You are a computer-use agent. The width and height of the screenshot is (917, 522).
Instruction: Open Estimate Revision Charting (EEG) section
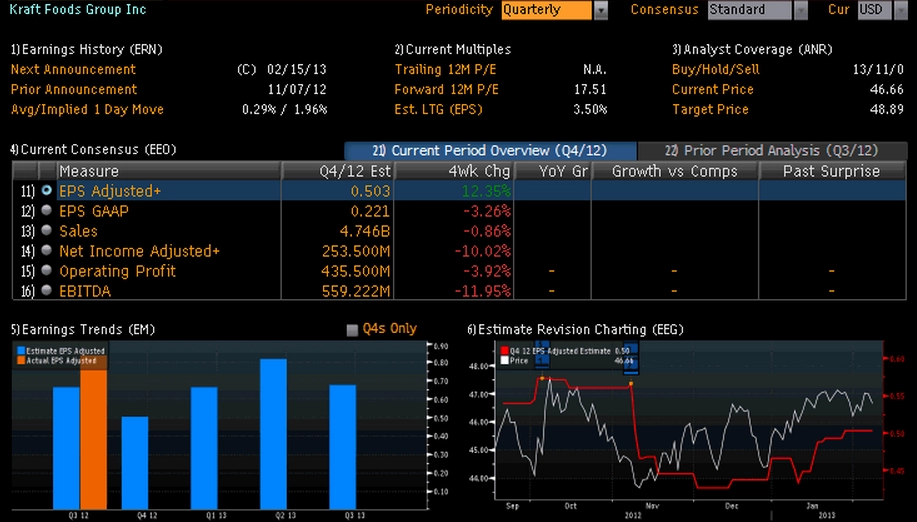pyautogui.click(x=575, y=330)
